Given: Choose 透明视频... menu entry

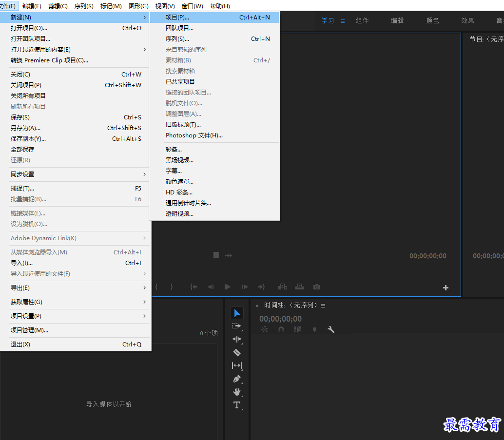Looking at the screenshot, I should [214, 214].
